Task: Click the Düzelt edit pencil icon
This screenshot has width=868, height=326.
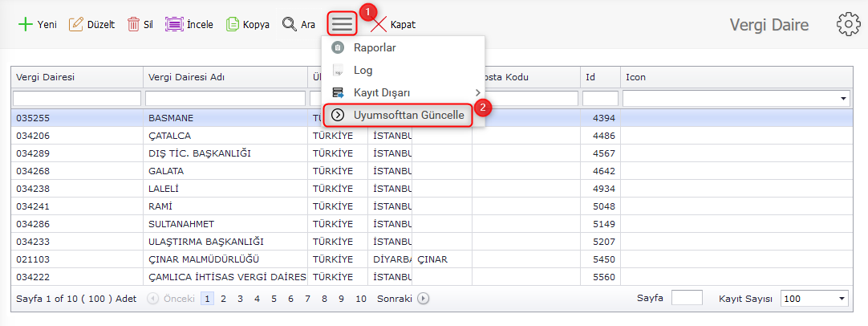Action: pyautogui.click(x=76, y=24)
